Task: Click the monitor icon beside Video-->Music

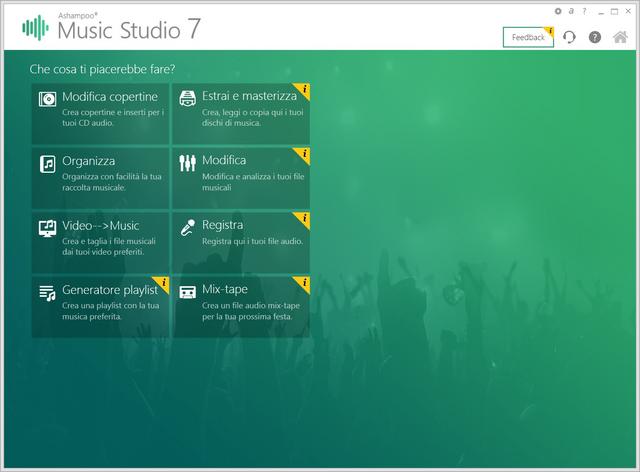Action: pos(47,228)
